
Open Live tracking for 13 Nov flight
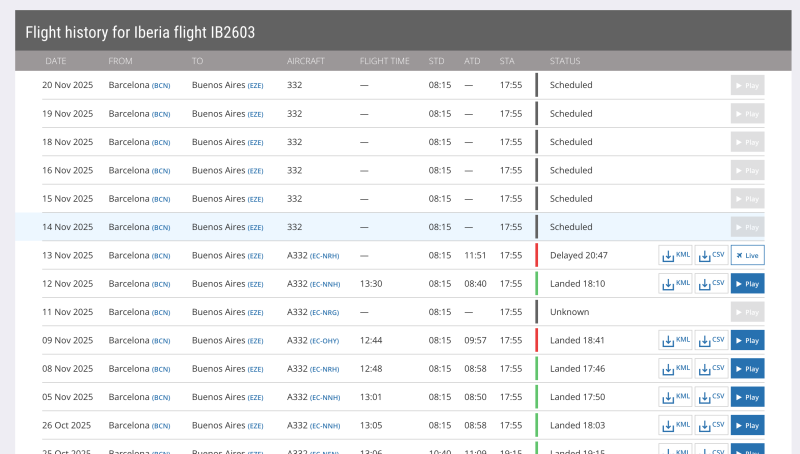747,255
